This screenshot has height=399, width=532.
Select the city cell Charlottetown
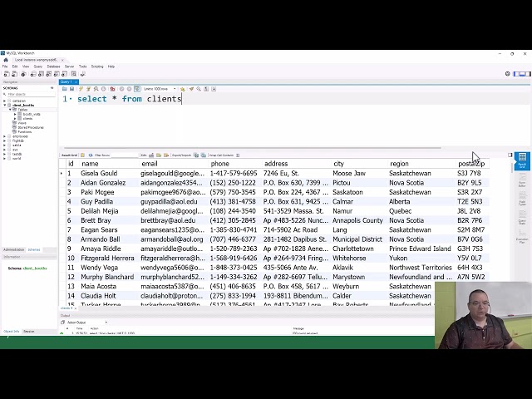click(x=360, y=249)
